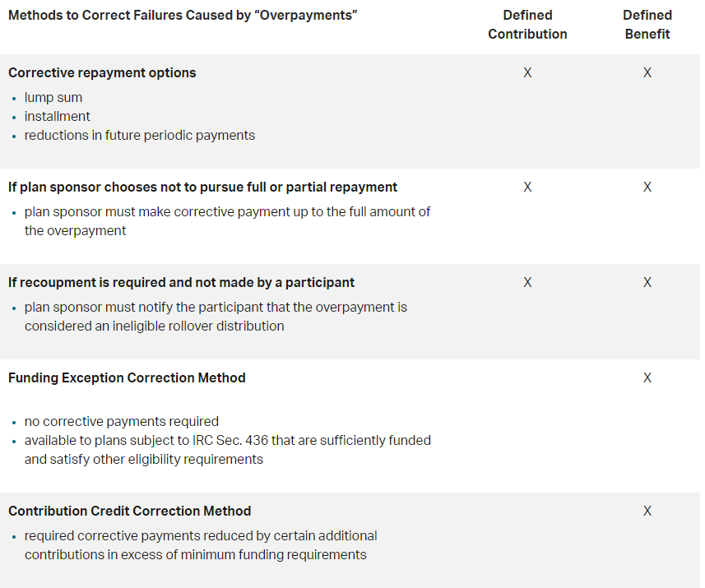This screenshot has width=705, height=588.
Task: Click 'If plan sponsor chooses not to pursue' heading
Action: tap(202, 187)
